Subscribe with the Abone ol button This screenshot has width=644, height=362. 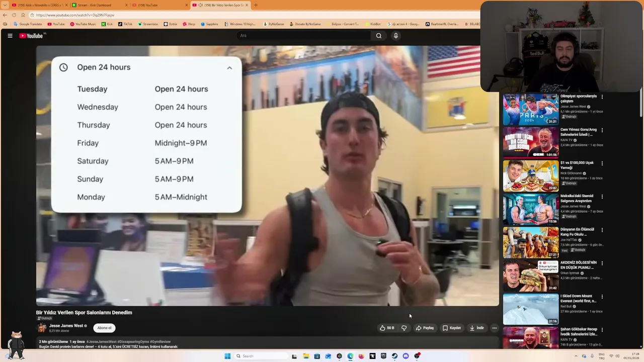coord(105,328)
